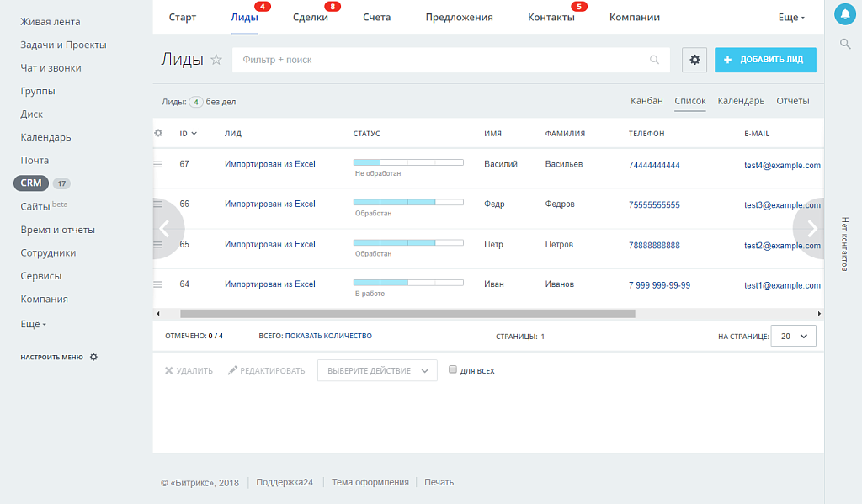Open the filter settings gear
This screenshot has height=504, width=862.
click(694, 60)
